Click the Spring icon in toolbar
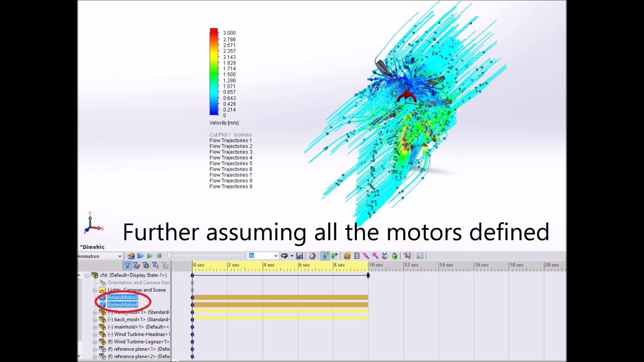 tap(357, 256)
